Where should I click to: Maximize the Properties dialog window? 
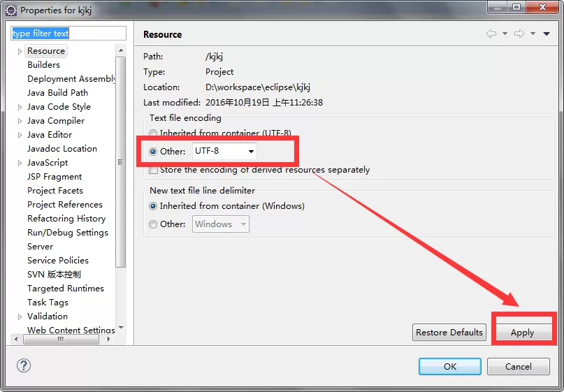point(516,7)
